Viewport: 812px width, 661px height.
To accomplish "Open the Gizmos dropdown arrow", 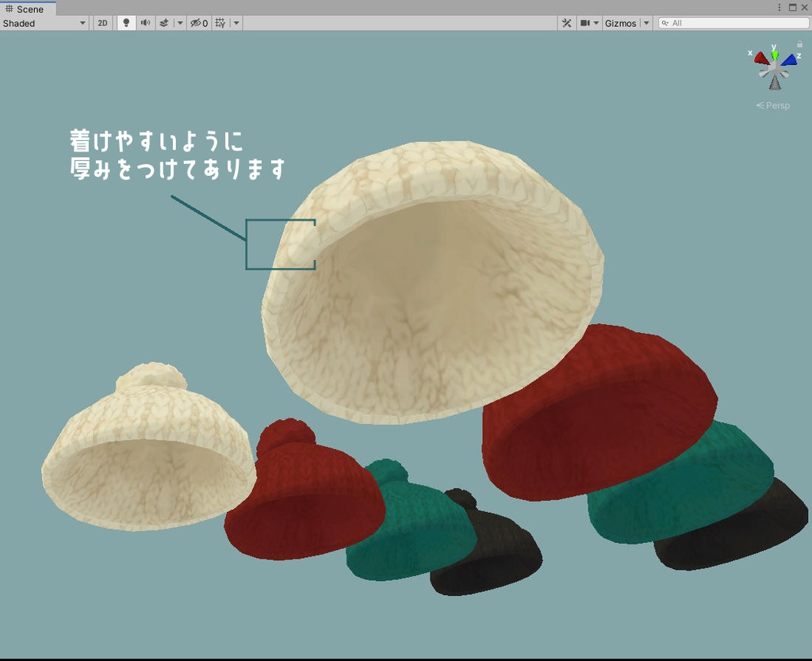I will 646,23.
